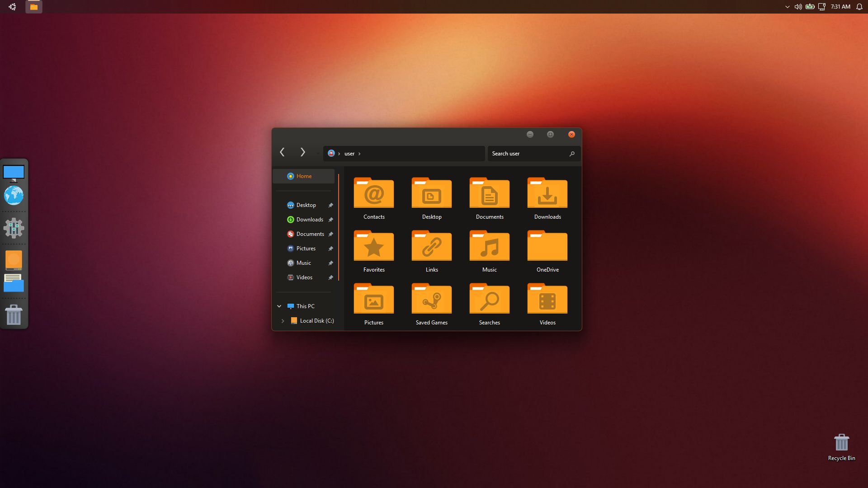Open the web browser from the dock

[14, 196]
